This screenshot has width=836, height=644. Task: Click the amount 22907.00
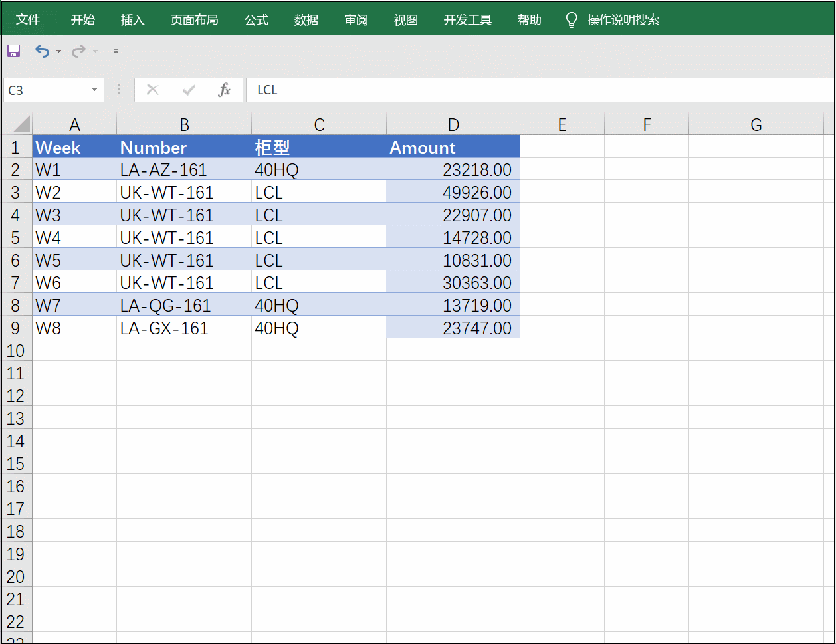pos(453,215)
